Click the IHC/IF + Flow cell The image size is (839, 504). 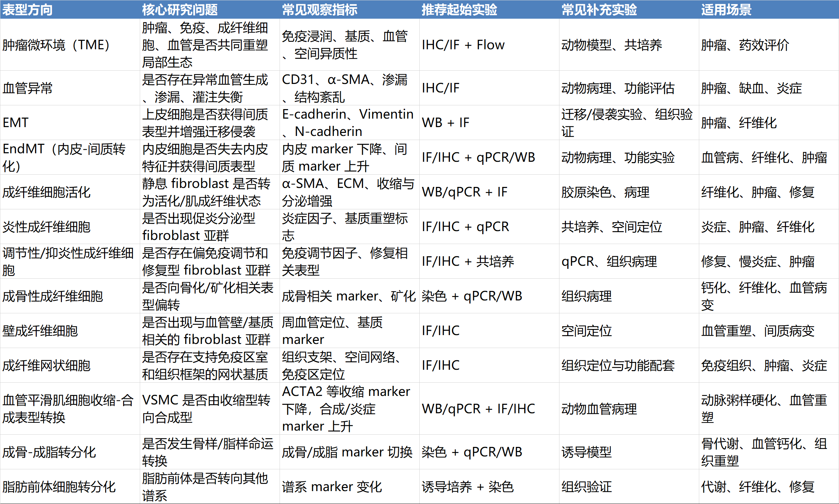point(463,45)
